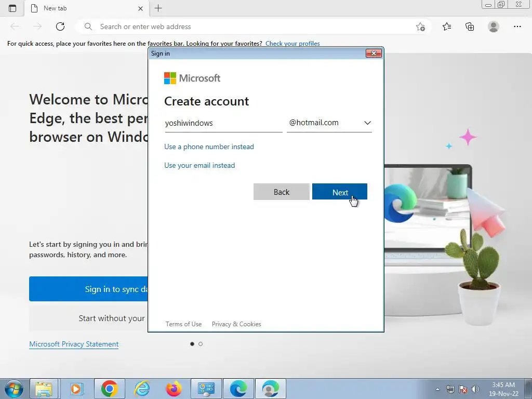Open Terms of Use link
The image size is (532, 399).
(183, 324)
